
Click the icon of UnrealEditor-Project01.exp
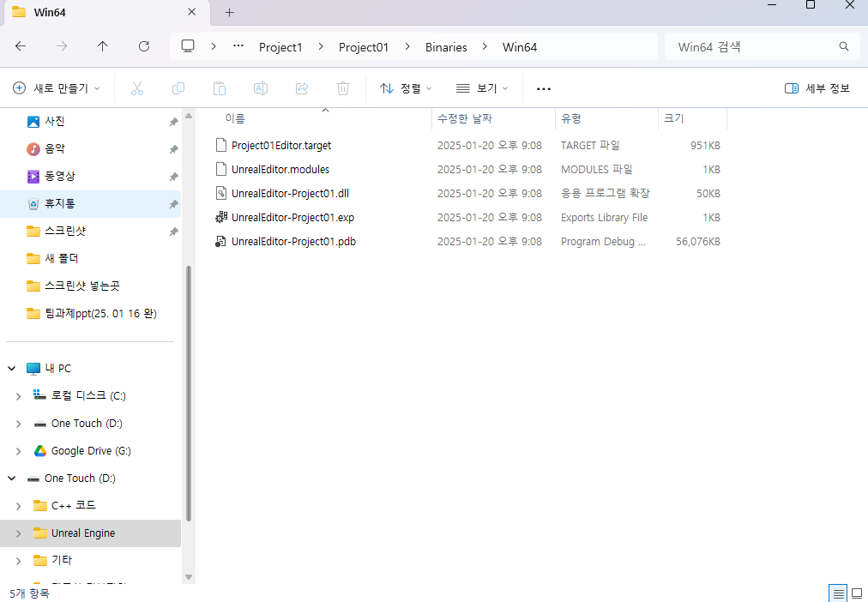click(221, 218)
